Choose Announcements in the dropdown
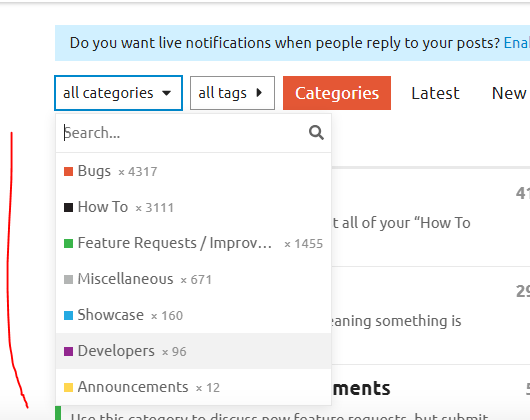The height and width of the screenshot is (420, 530). [193, 387]
